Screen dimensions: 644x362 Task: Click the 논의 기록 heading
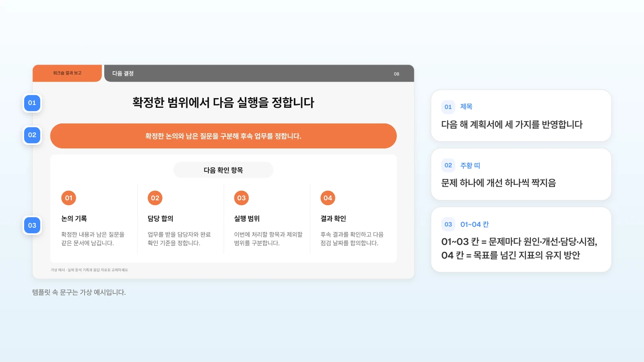tap(74, 218)
